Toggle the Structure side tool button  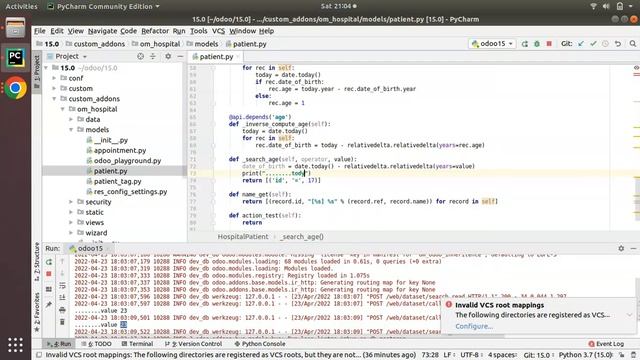tap(37, 262)
